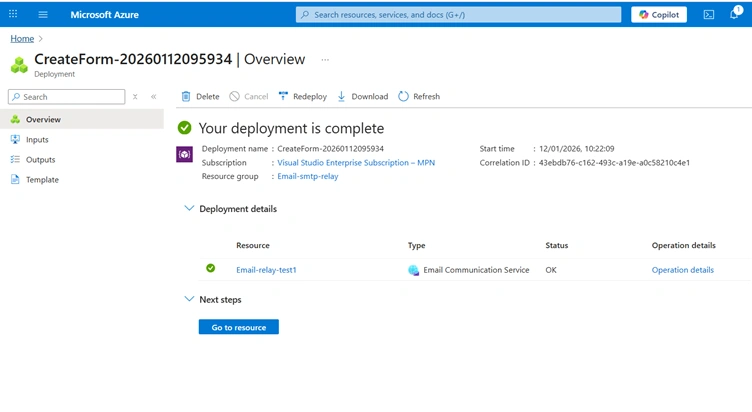Collapse the Deployment details section
752x412 pixels.
point(189,208)
